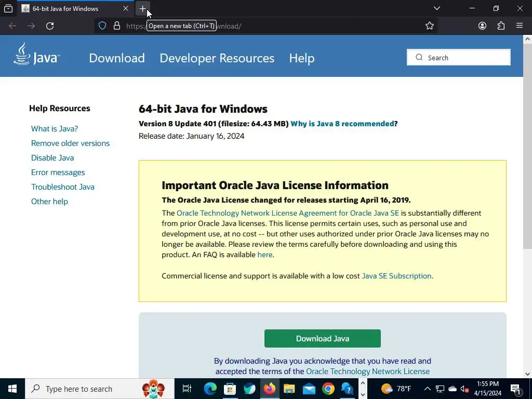Click the padlock site security icon
This screenshot has height=399, width=532.
click(x=117, y=26)
